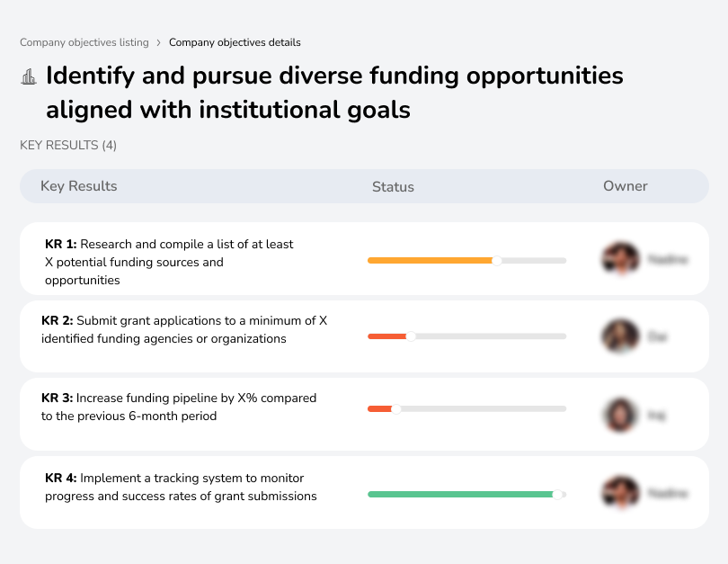Click the KR 3 progress slider handle
This screenshot has height=564, width=728.
point(396,408)
